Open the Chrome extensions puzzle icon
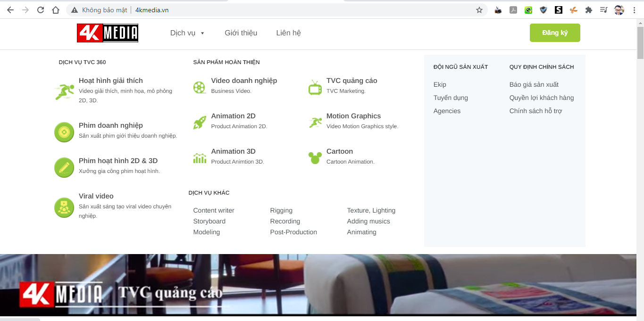This screenshot has height=321, width=644. click(x=588, y=10)
